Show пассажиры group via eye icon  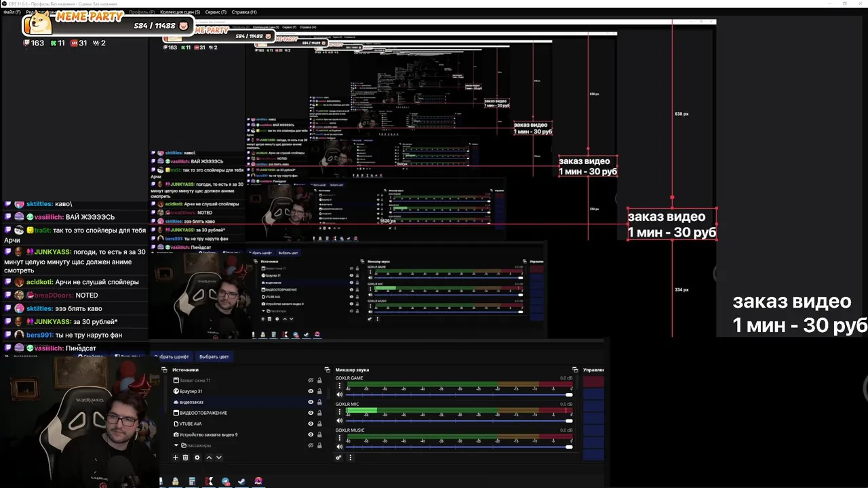pyautogui.click(x=311, y=445)
